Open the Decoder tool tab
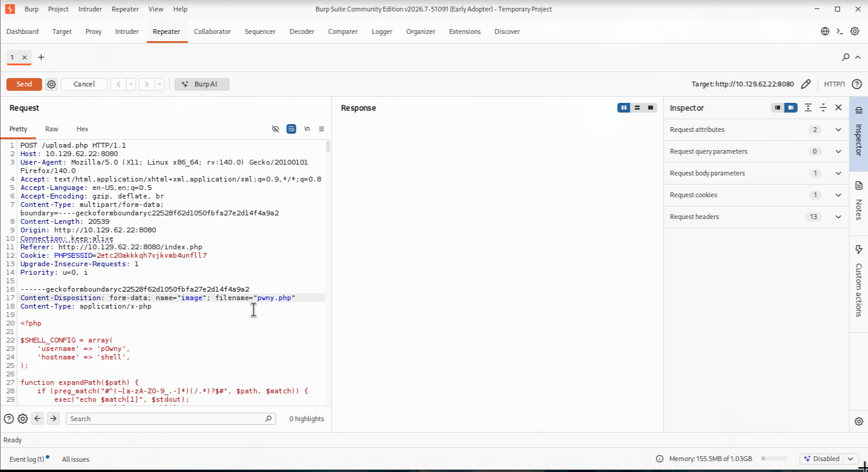Screen dimensions: 868x472 click(302, 31)
